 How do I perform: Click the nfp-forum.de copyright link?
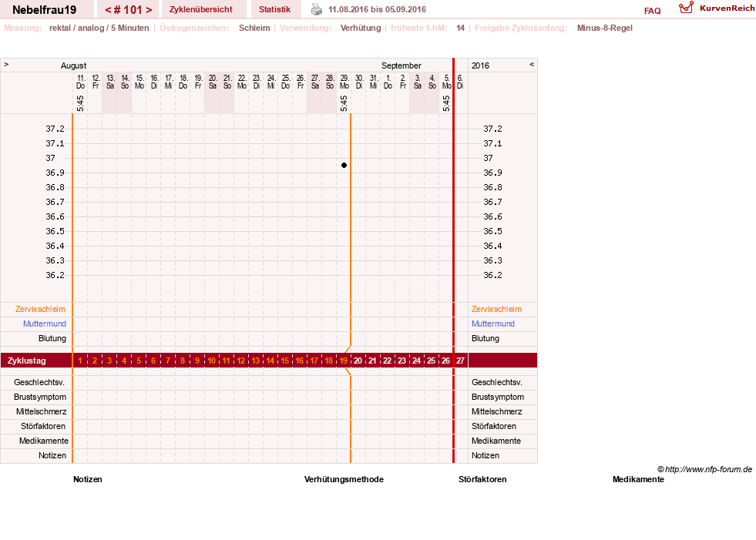[704, 469]
